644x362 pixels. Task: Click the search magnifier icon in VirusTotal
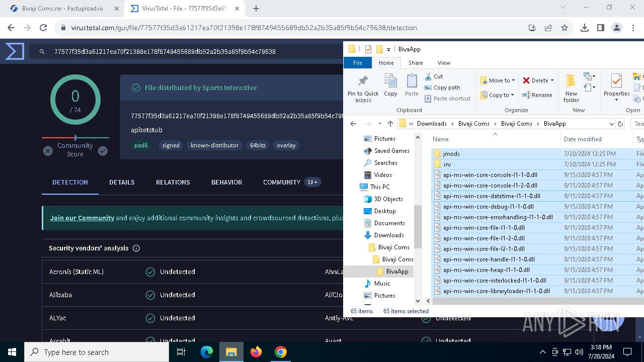(42, 51)
